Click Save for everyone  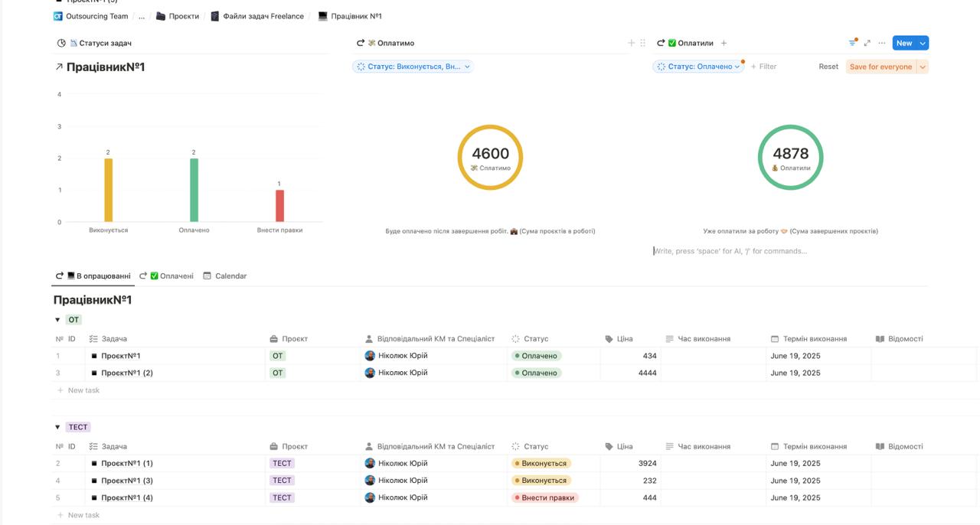[882, 67]
